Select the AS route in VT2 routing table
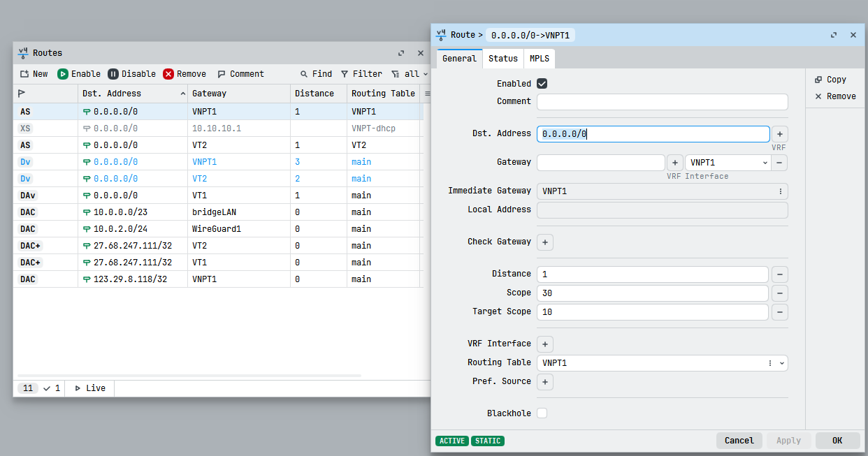This screenshot has width=868, height=456. click(x=218, y=145)
